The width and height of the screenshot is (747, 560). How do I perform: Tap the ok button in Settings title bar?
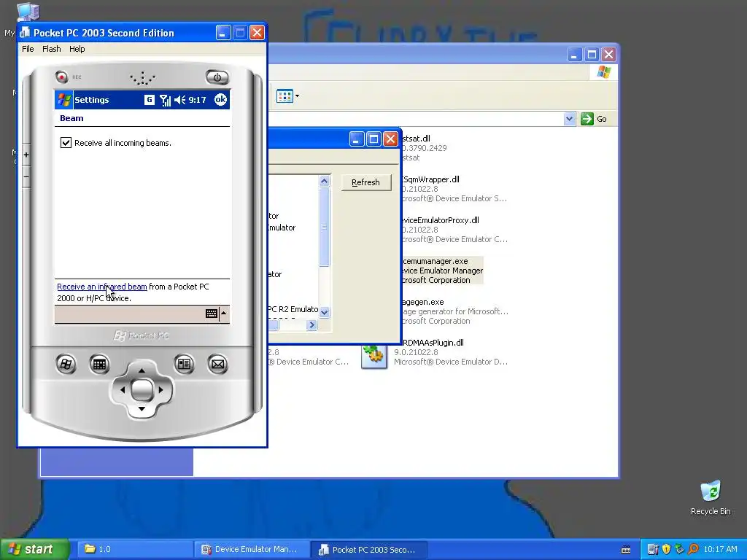[x=220, y=99]
